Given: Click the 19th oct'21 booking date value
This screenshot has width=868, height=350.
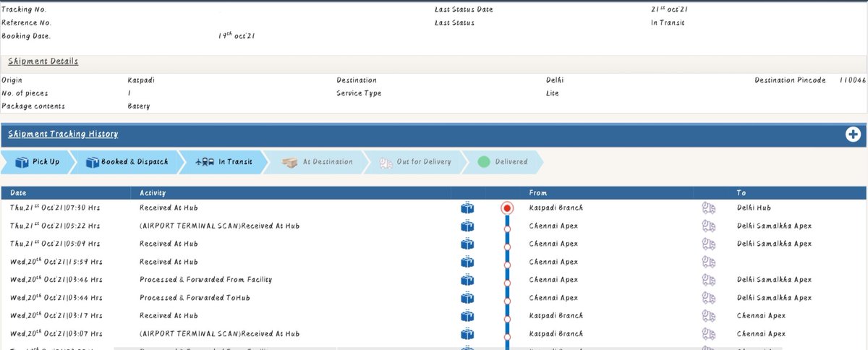Looking at the screenshot, I should click(237, 35).
